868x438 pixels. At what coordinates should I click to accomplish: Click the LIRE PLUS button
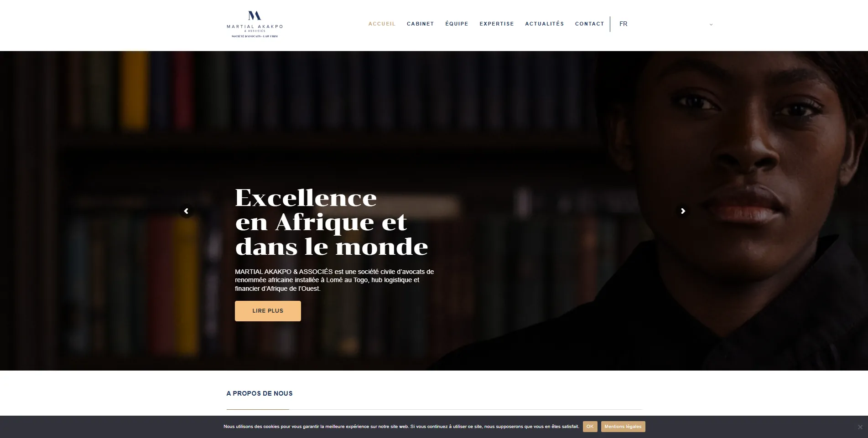click(x=268, y=311)
